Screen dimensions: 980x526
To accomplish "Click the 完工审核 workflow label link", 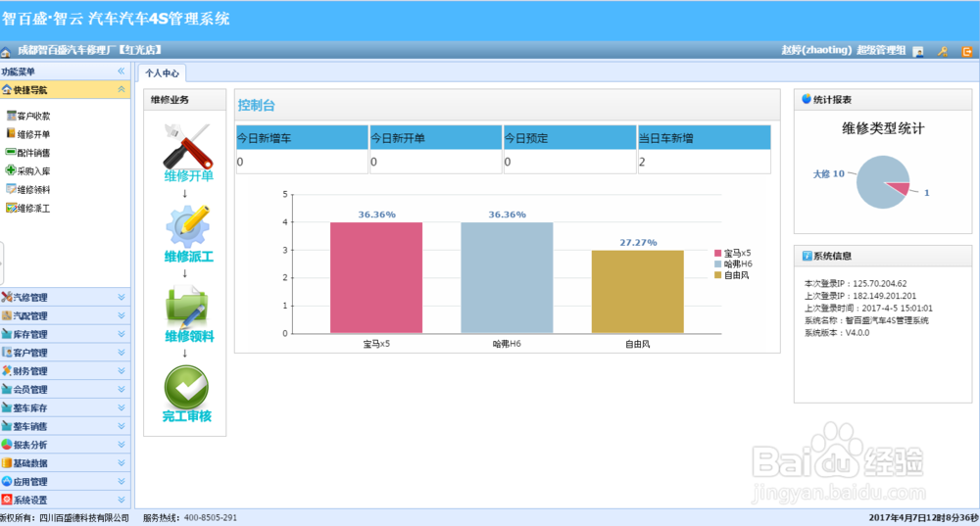I will [187, 416].
